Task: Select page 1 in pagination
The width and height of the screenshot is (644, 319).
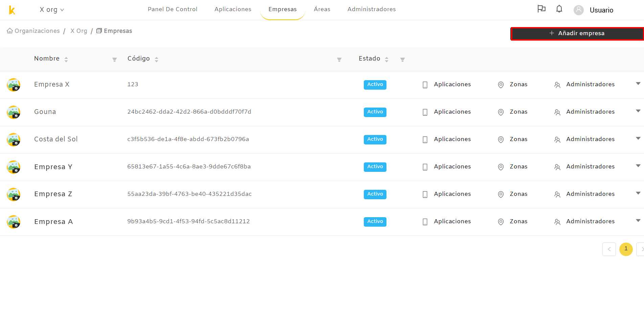Action: [626, 249]
